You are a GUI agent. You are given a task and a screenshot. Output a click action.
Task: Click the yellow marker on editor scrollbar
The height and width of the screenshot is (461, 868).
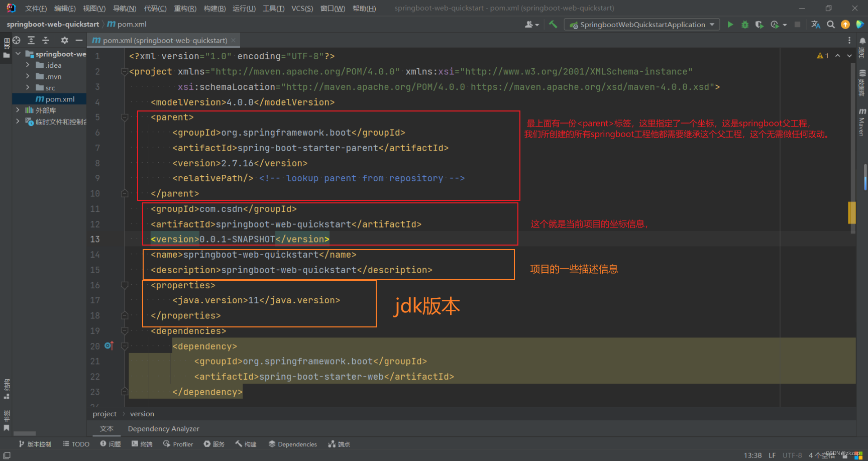point(852,212)
